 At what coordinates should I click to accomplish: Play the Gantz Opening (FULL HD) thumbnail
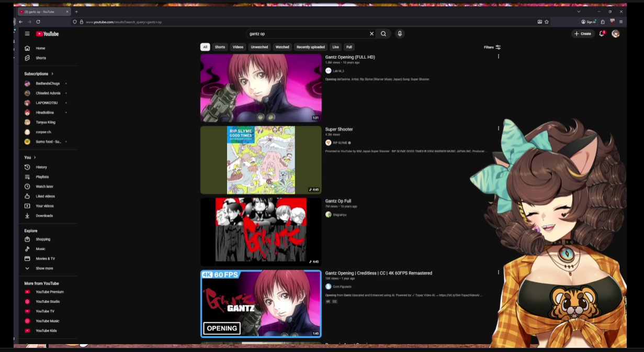click(x=261, y=88)
